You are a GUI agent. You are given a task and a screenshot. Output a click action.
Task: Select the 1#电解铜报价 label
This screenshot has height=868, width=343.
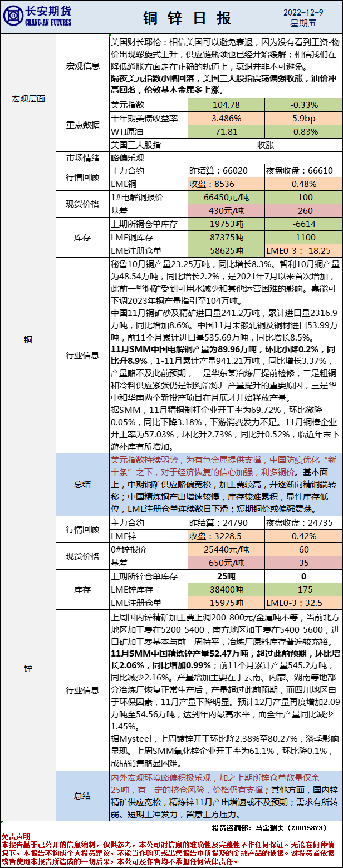click(149, 197)
